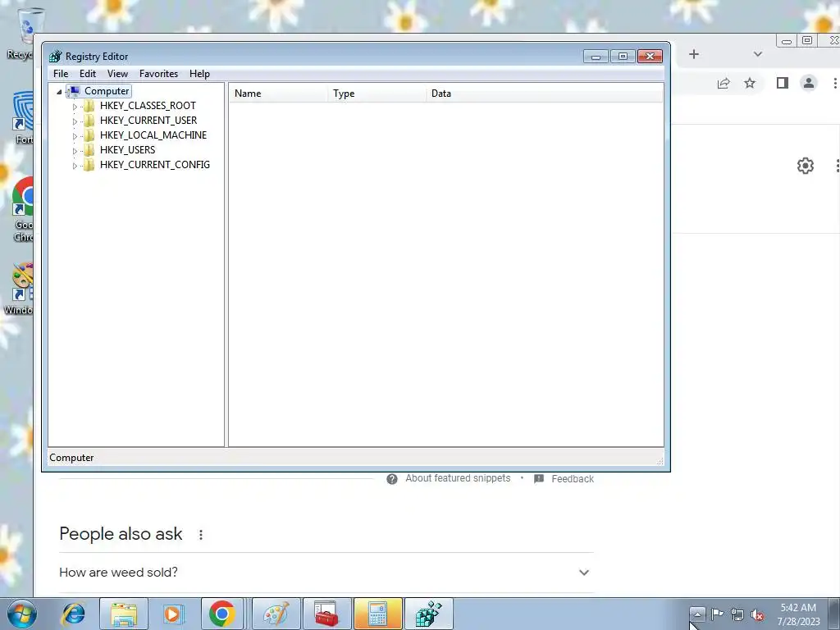840x630 pixels.
Task: Click the Computer icon in the tree
Action: (x=75, y=91)
